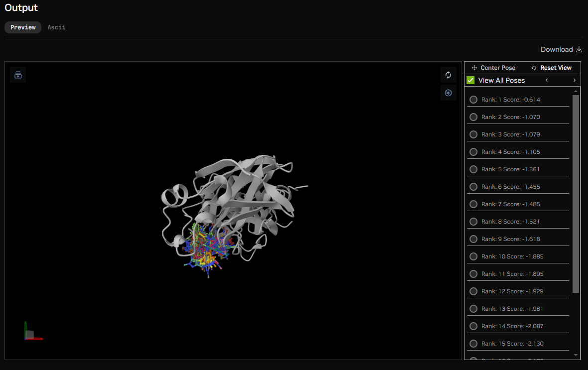Click the Center Pose crosshair icon
This screenshot has width=588, height=370.
pos(474,68)
